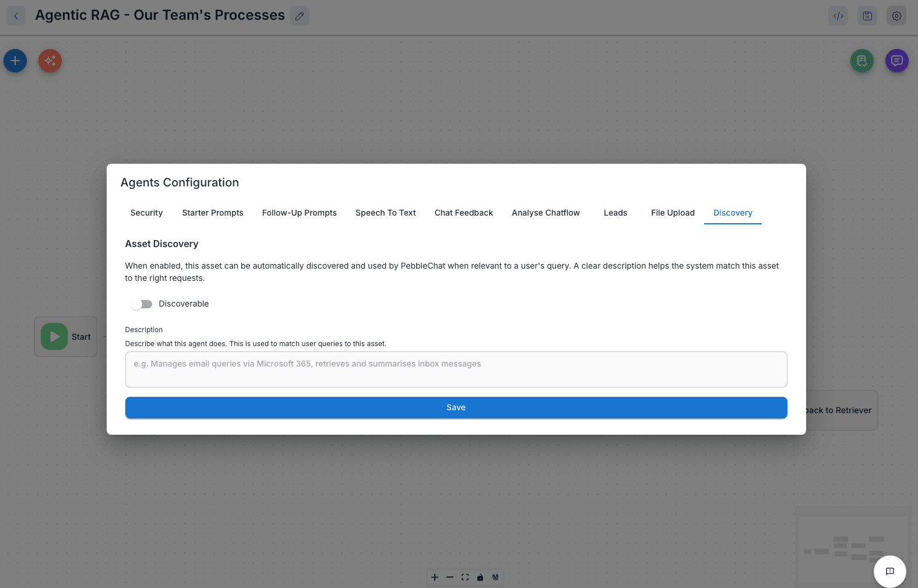Screen dimensions: 918x588
Task: Focus the agent Description text field
Action: pos(456,369)
